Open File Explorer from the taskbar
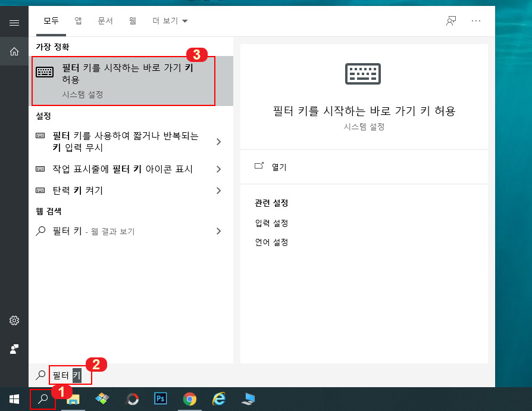Screen dimensions: 532x411 coord(73,400)
